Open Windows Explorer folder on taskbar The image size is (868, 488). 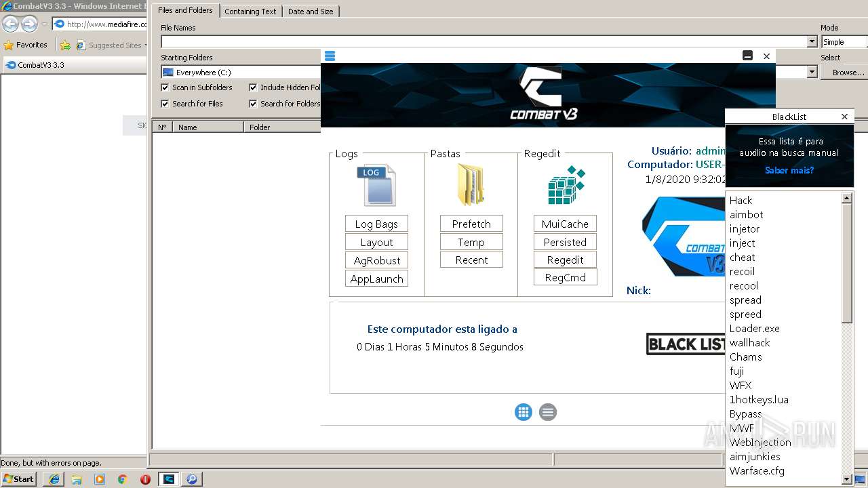pos(77,479)
